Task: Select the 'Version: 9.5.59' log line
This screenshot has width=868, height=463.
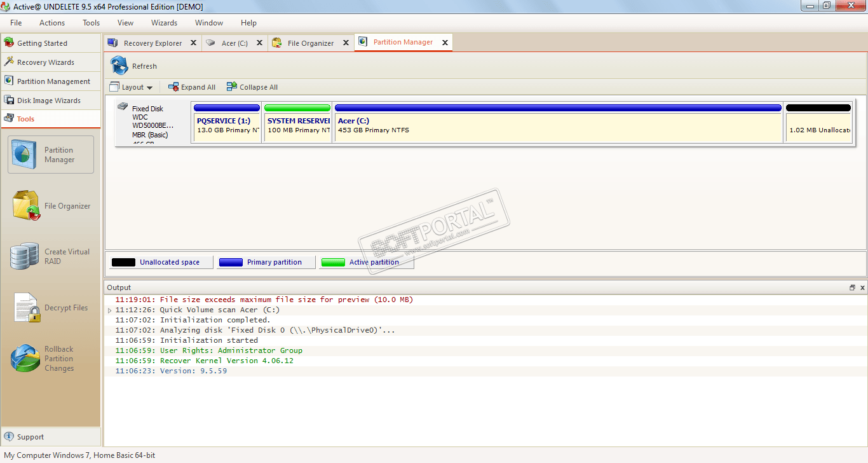Action: tap(485, 371)
